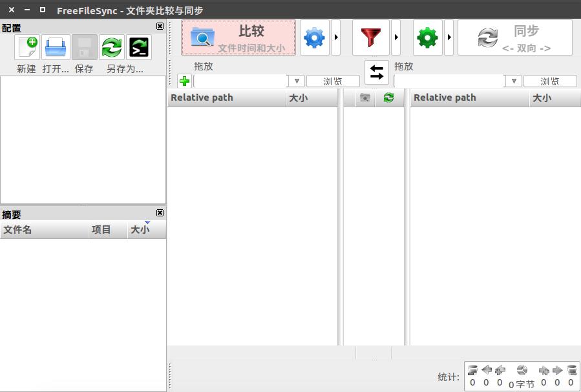The width and height of the screenshot is (581, 392).
Task: Click the 保存 save configuration icon
Action: click(x=85, y=47)
